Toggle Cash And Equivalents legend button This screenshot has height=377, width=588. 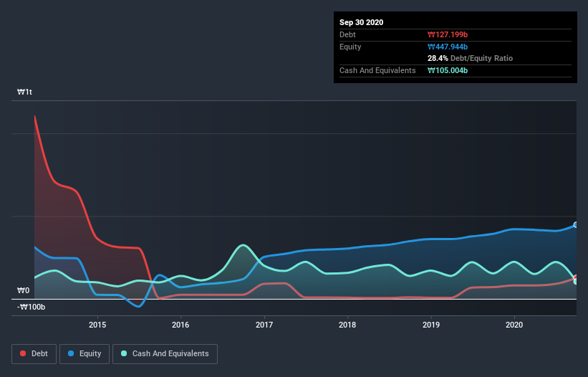[165, 354]
